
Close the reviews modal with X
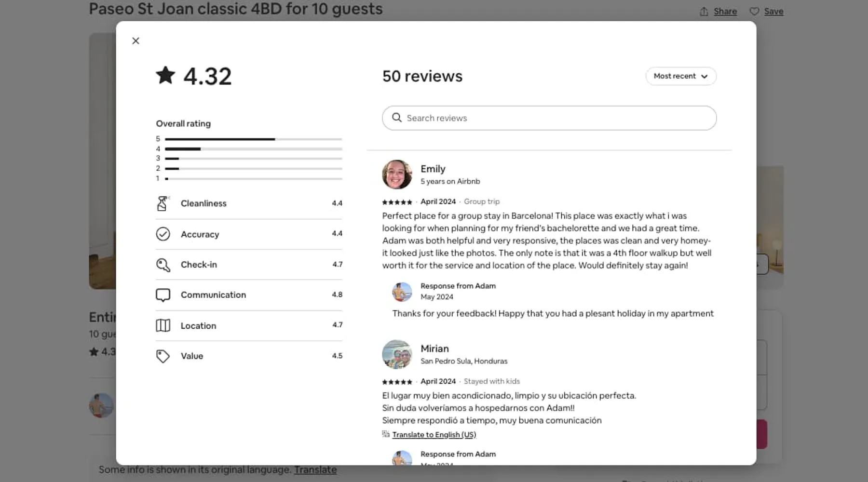point(136,41)
